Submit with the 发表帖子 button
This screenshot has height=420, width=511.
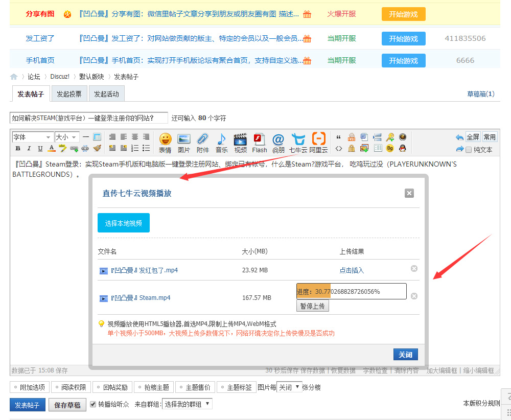pyautogui.click(x=28, y=405)
